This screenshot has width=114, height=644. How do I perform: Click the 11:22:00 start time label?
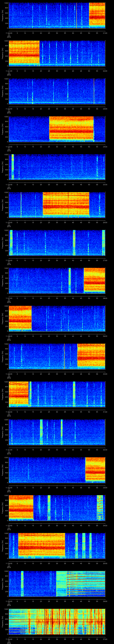[9, 109]
